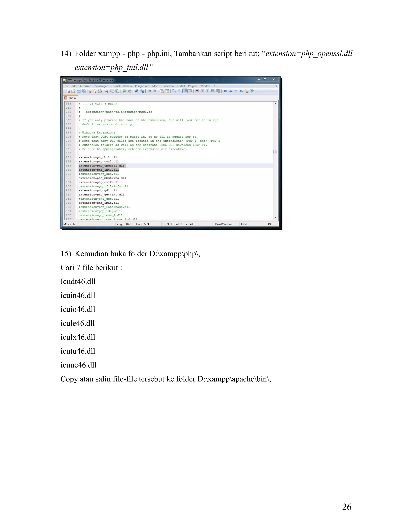
Task: Open the Temukan menu
Action: pyautogui.click(x=85, y=86)
